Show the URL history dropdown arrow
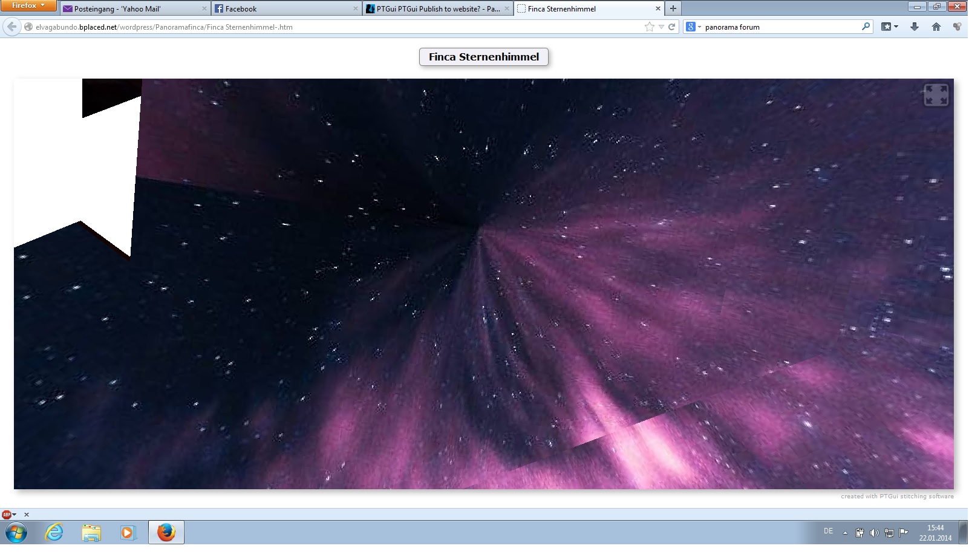This screenshot has width=969, height=560. click(661, 27)
